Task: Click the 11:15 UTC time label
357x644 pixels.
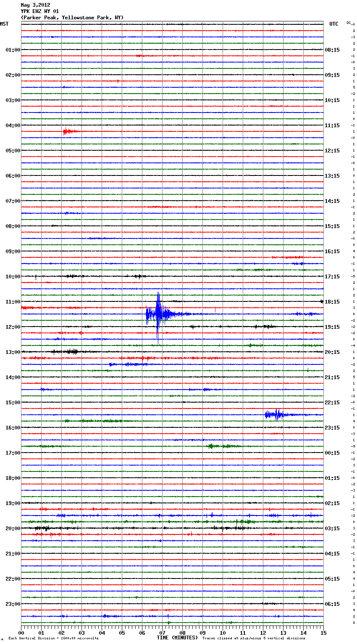Action: (x=332, y=125)
